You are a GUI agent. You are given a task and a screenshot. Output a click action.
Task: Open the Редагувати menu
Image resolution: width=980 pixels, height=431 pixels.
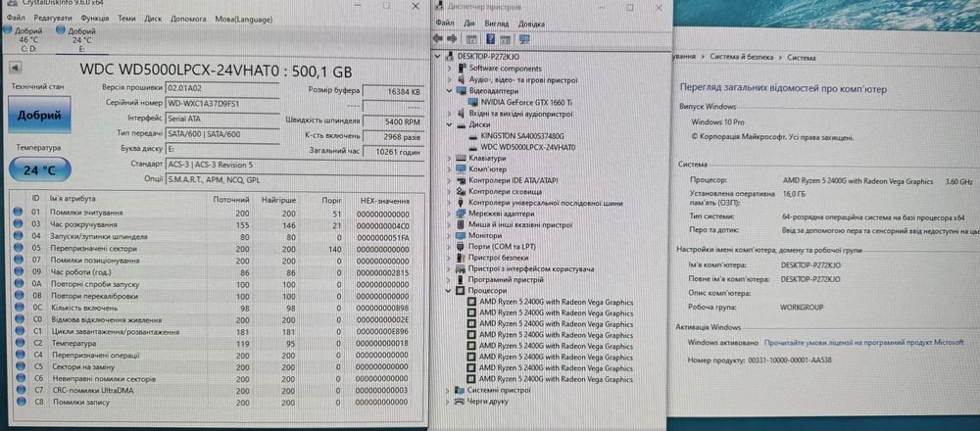click(x=53, y=19)
